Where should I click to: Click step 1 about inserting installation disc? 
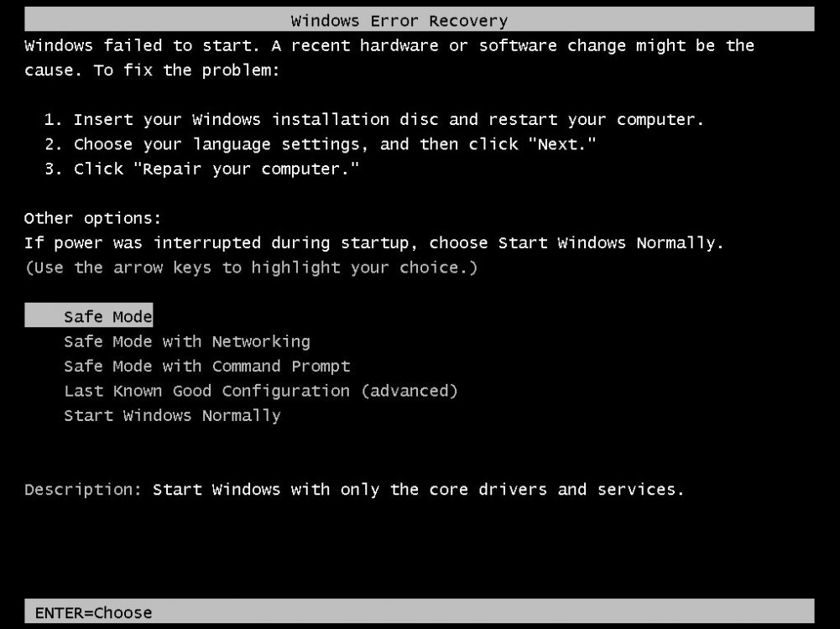373,119
